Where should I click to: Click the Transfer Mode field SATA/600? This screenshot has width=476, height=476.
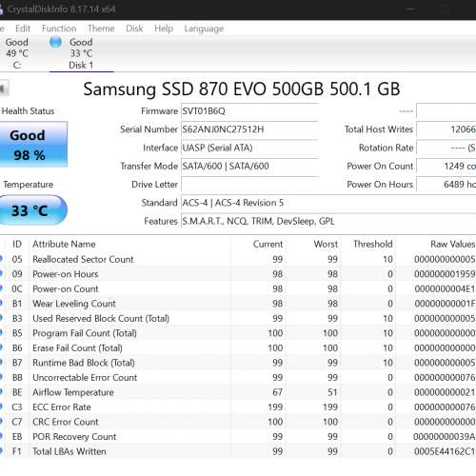coord(249,166)
